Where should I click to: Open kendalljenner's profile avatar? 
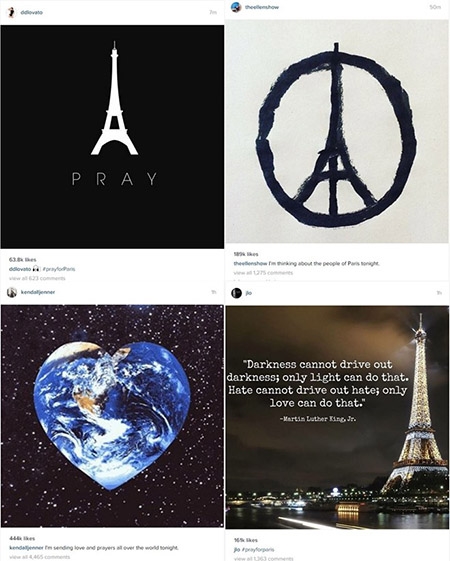pos(12,292)
